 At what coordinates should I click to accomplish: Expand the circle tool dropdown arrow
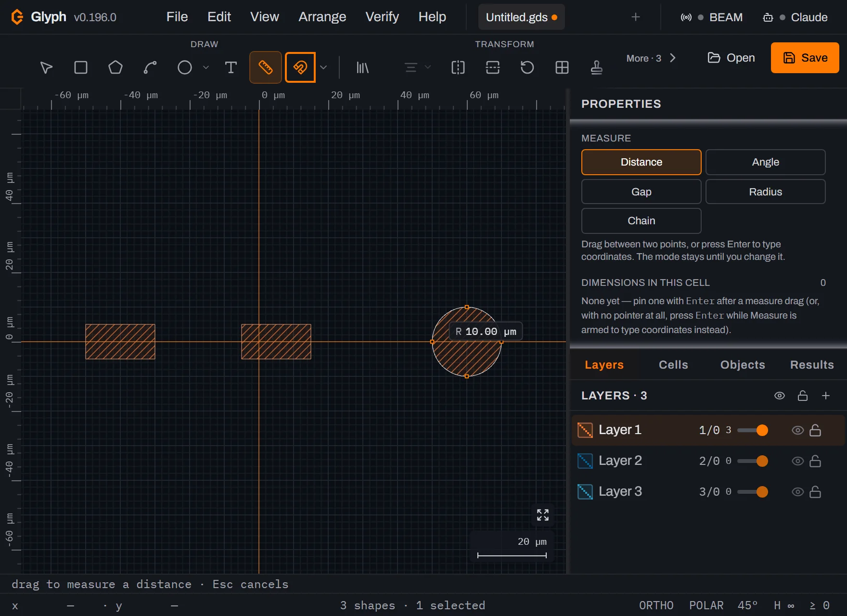(x=206, y=67)
